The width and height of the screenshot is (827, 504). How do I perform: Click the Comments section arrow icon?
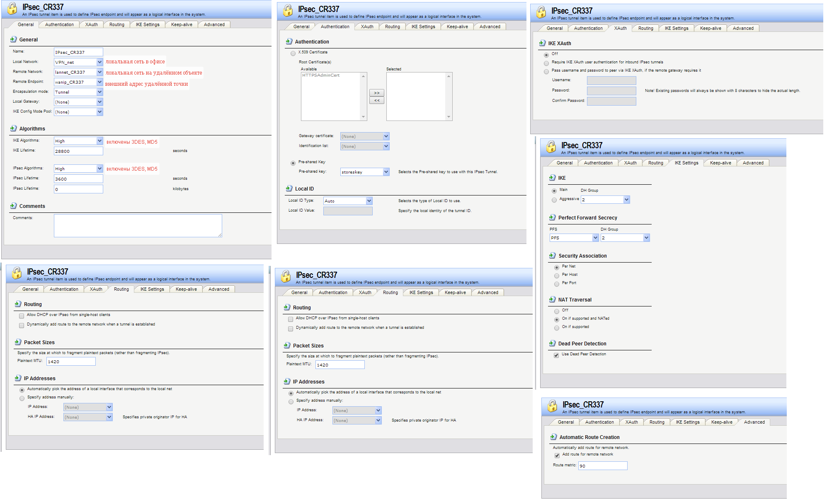14,206
